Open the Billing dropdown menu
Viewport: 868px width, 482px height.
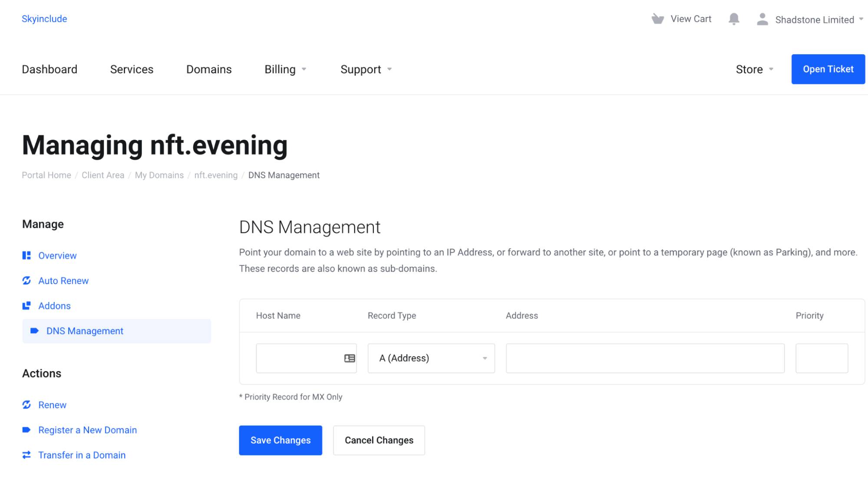pyautogui.click(x=285, y=69)
